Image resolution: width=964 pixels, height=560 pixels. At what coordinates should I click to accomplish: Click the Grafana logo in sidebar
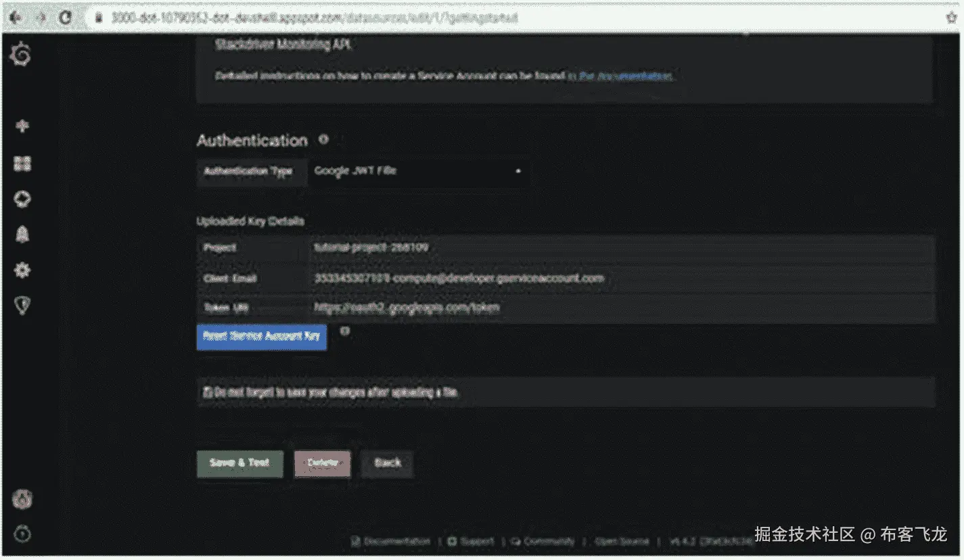(x=21, y=55)
